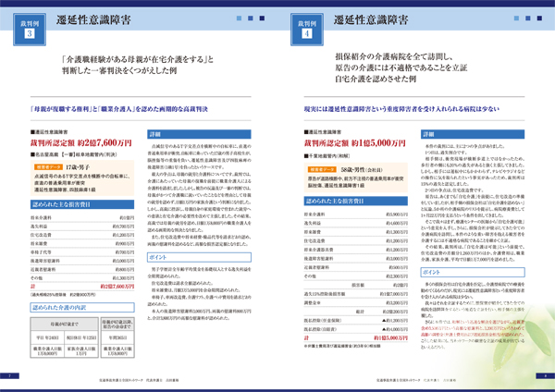Click headline line 原告の介護には不適格であることを立証
Viewport: 555px width, 392px height.
(401, 67)
